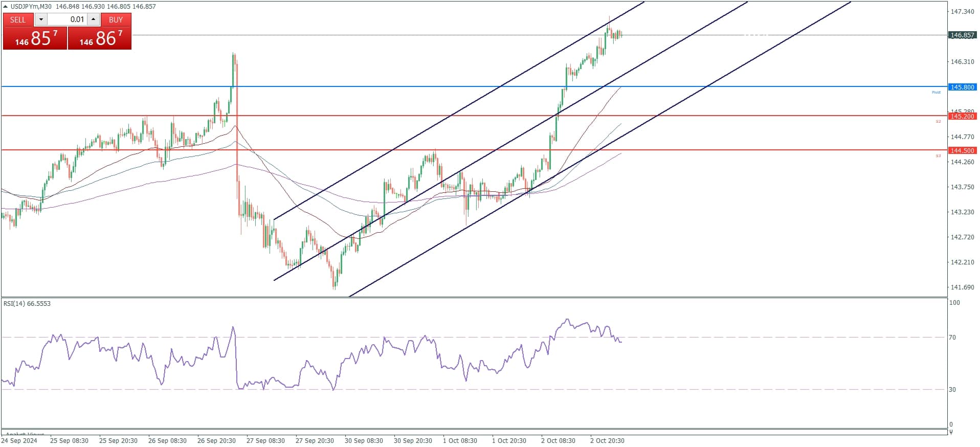
Task: Select the red level label 145.200
Action: click(x=962, y=117)
